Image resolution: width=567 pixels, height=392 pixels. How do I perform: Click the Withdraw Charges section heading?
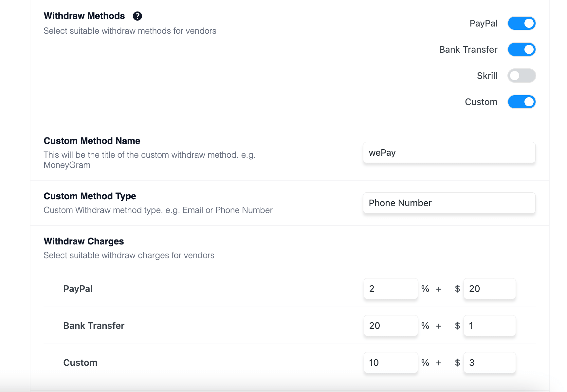click(x=83, y=241)
